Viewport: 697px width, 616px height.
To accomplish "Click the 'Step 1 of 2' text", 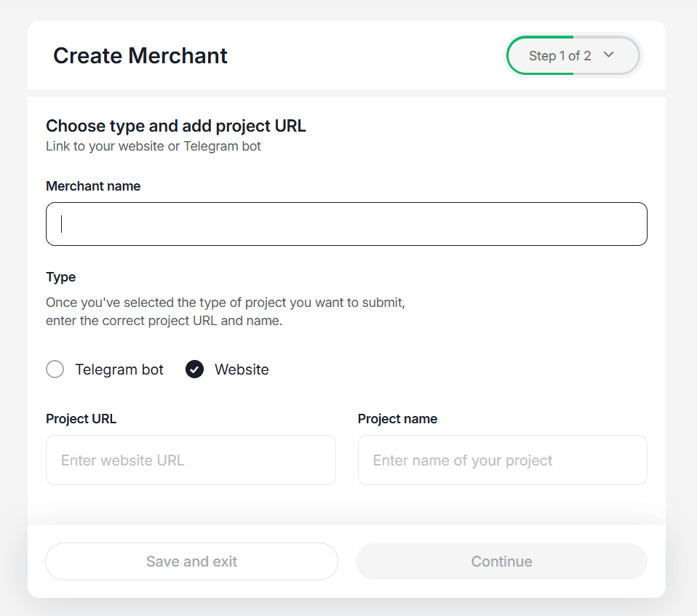I will [559, 56].
